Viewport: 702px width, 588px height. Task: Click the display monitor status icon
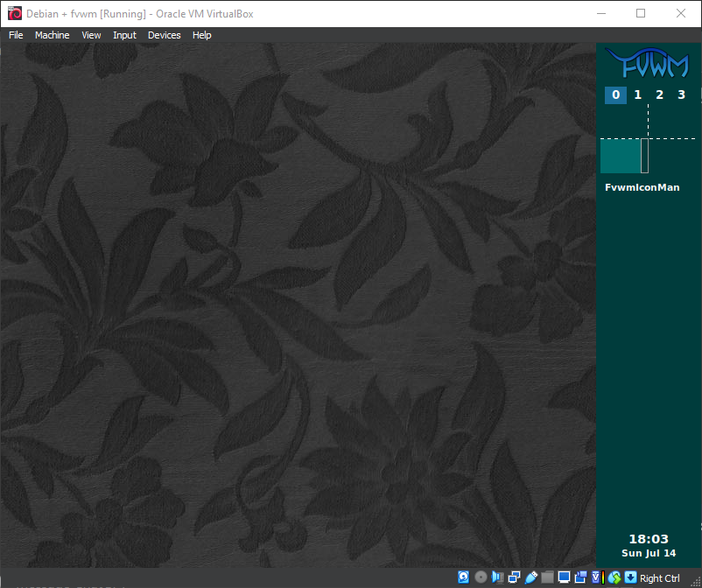click(x=564, y=577)
